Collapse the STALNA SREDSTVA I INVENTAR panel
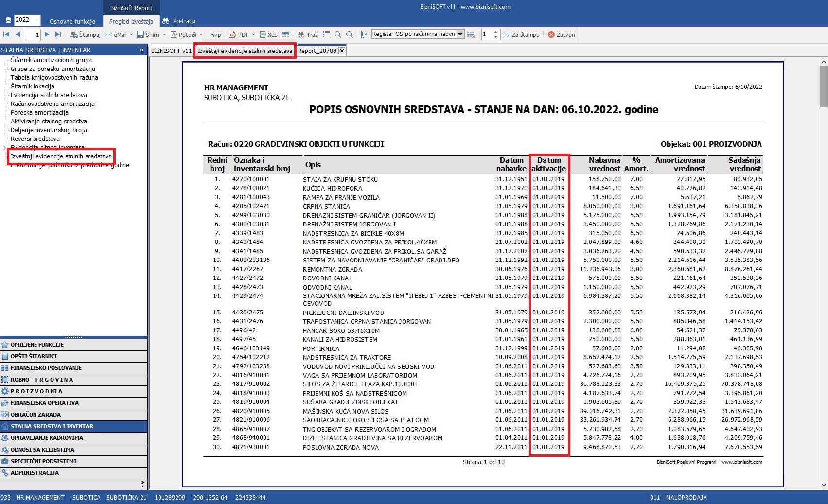 click(x=141, y=50)
